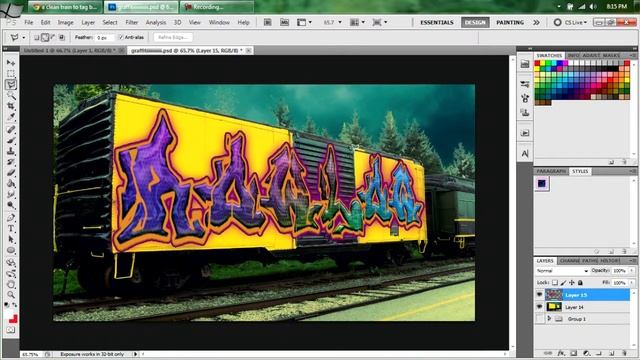The height and width of the screenshot is (360, 640).
Task: Select the Clone Stamp tool
Action: (11, 151)
